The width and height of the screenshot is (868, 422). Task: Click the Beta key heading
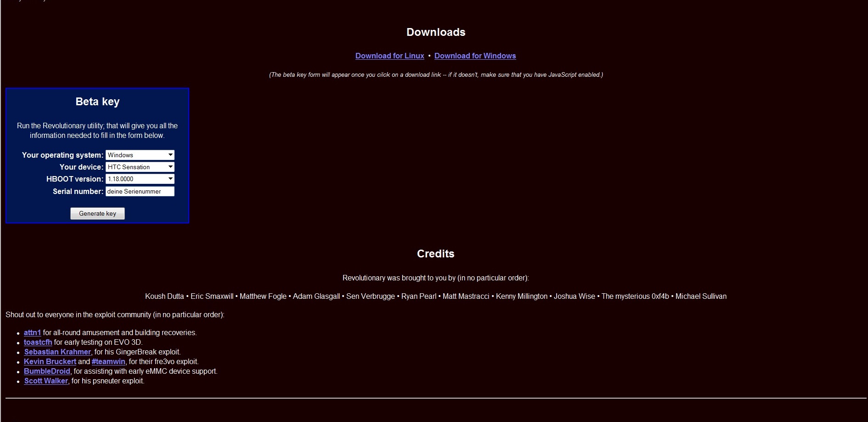pyautogui.click(x=97, y=102)
